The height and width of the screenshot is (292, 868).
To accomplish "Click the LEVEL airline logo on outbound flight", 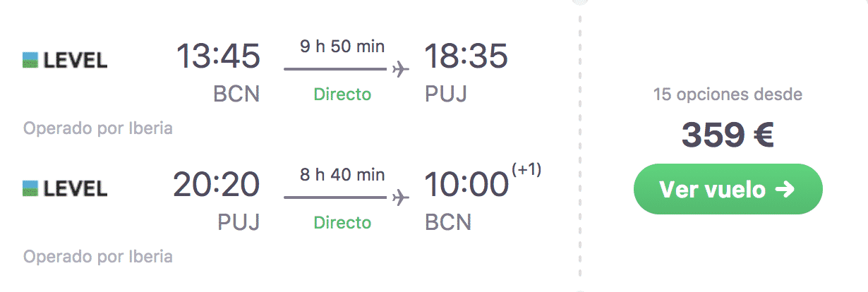I will pos(65,61).
